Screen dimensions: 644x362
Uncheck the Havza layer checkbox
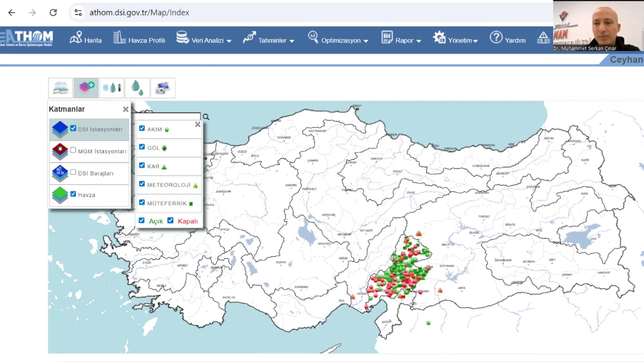pos(73,194)
